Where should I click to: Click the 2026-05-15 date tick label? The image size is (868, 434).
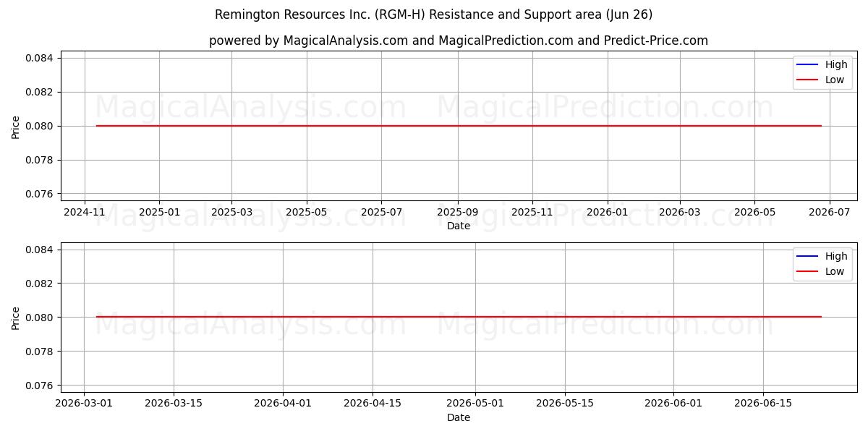point(565,405)
